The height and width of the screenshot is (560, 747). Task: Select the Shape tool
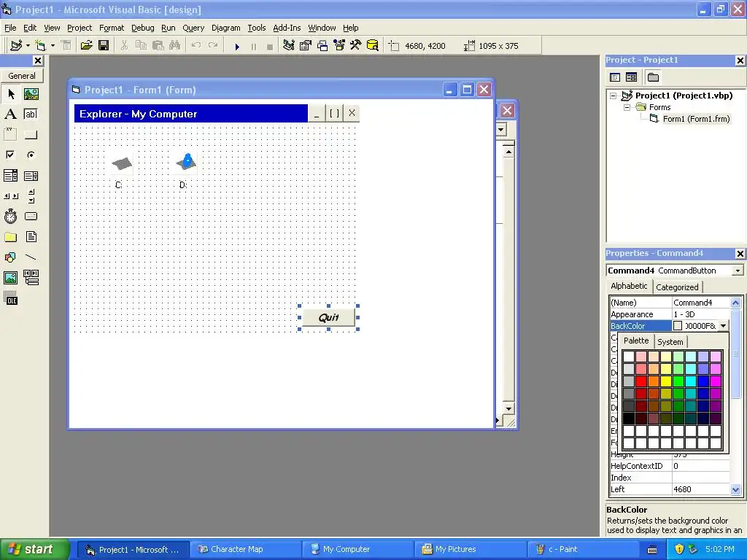pos(11,257)
